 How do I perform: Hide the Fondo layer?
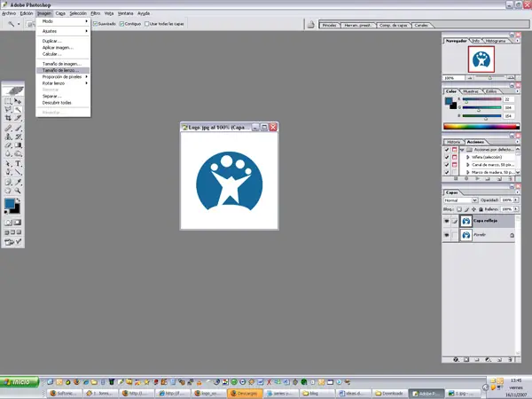coord(447,235)
